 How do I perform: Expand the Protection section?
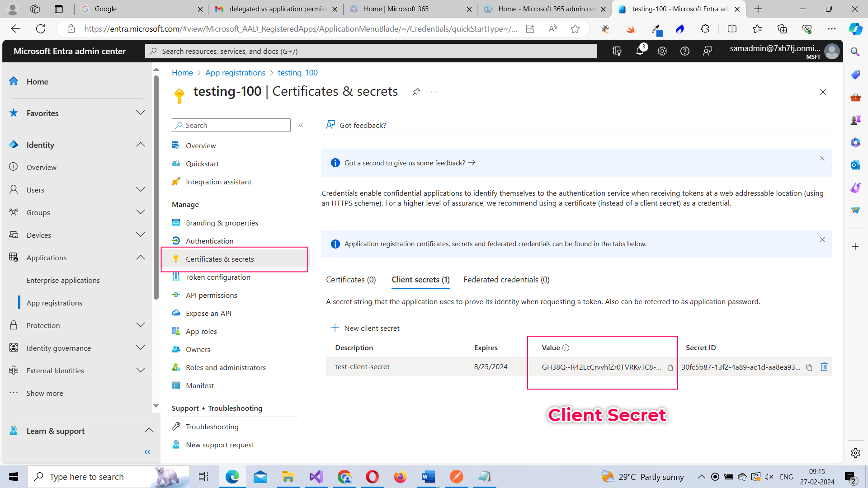(x=141, y=325)
